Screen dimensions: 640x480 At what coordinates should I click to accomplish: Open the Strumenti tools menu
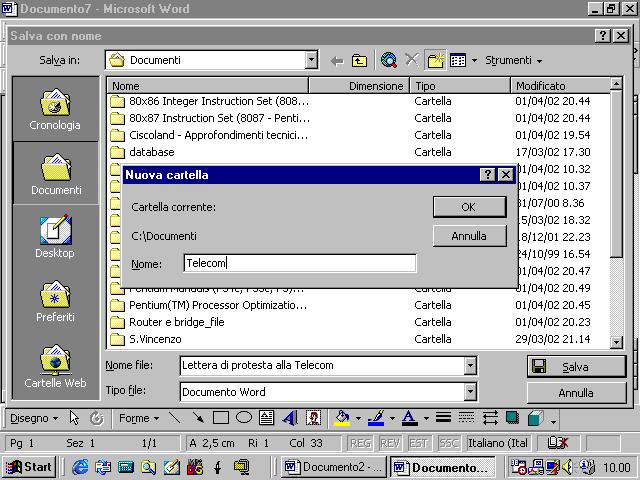[513, 60]
